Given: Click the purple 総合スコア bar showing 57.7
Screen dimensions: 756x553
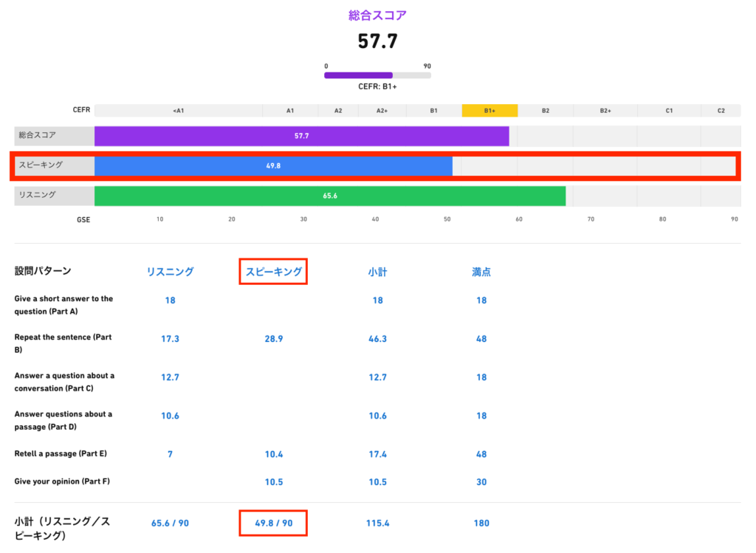Looking at the screenshot, I should click(x=301, y=136).
